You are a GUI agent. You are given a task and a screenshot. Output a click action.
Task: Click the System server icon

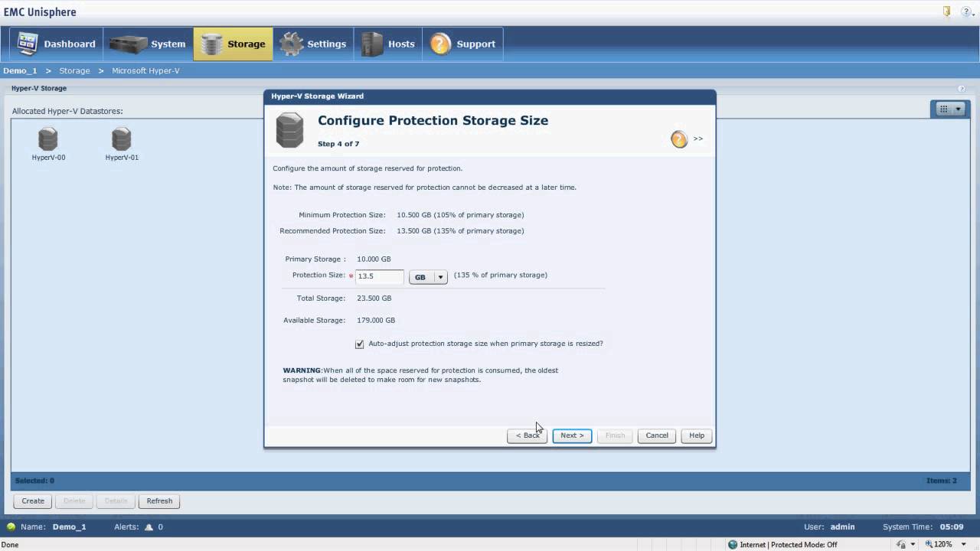tap(128, 44)
